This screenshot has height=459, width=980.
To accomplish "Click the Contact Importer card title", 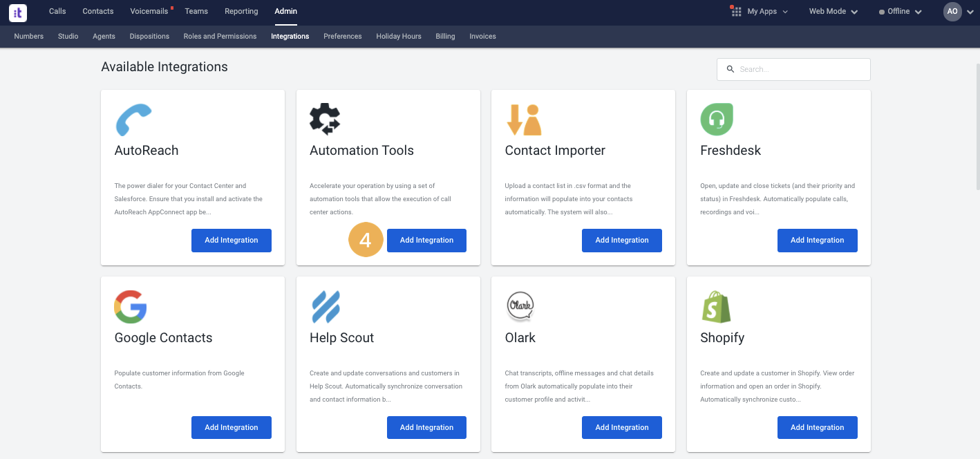I will click(555, 151).
